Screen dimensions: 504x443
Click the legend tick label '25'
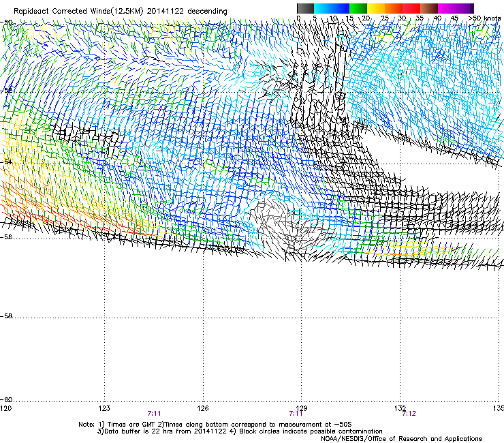coord(385,18)
